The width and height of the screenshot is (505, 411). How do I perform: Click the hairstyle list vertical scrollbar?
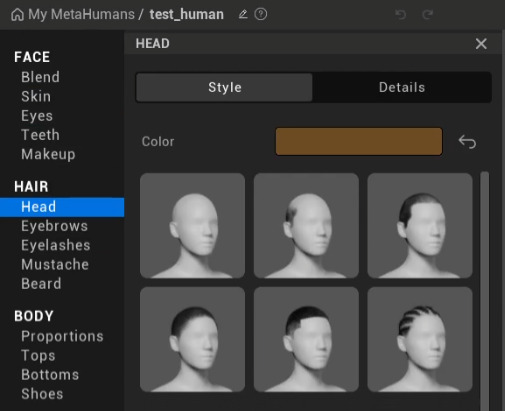485,290
